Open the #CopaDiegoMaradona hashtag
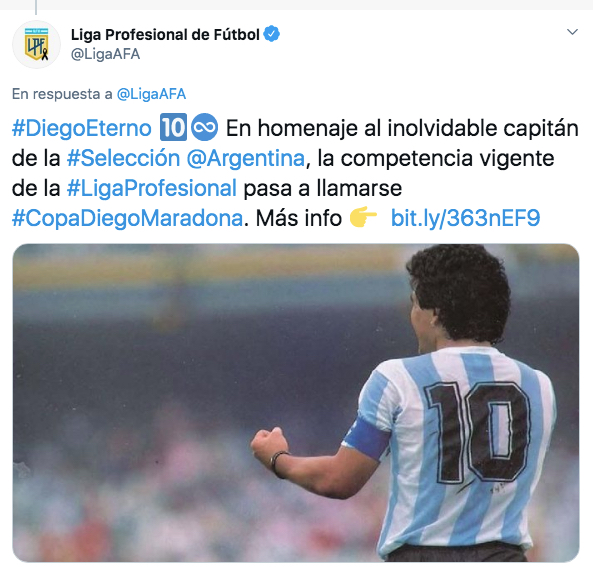 pyautogui.click(x=127, y=218)
